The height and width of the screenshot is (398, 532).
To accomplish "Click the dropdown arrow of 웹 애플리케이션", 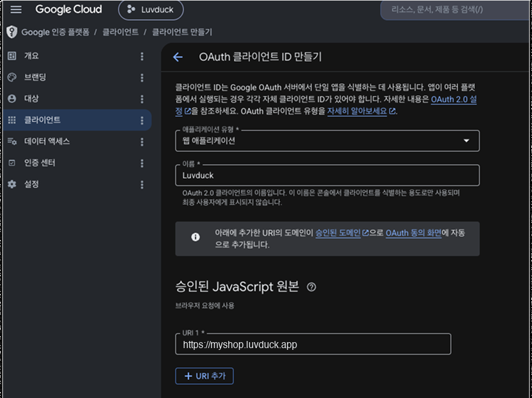I will coord(467,141).
